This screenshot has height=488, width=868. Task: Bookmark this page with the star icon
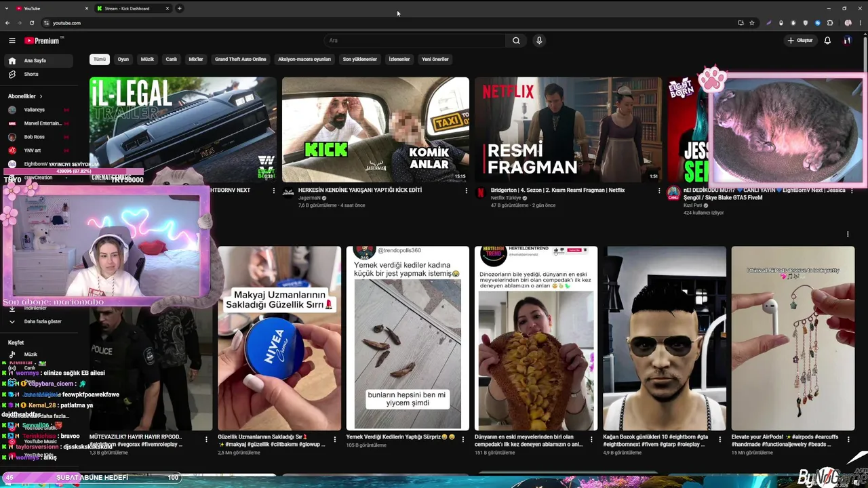(x=752, y=23)
